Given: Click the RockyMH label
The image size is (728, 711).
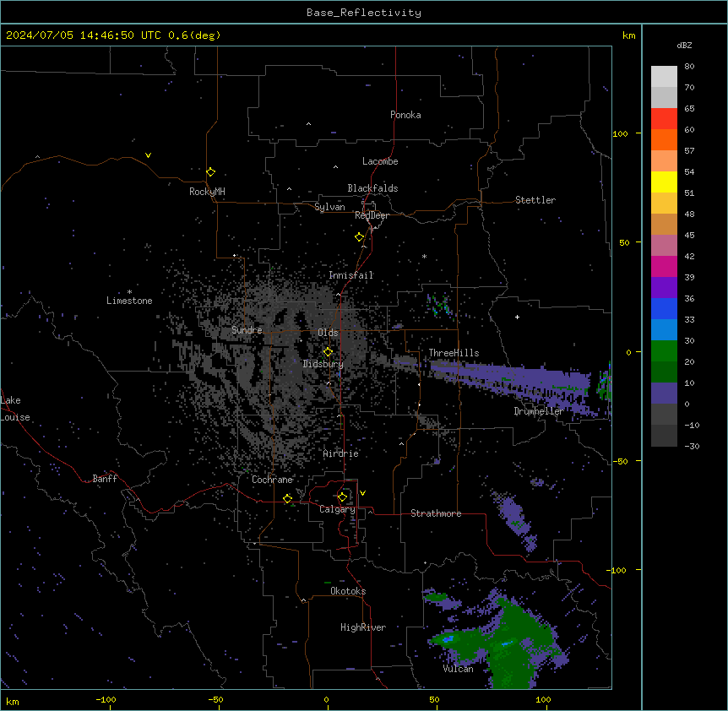Looking at the screenshot, I should point(207,192).
